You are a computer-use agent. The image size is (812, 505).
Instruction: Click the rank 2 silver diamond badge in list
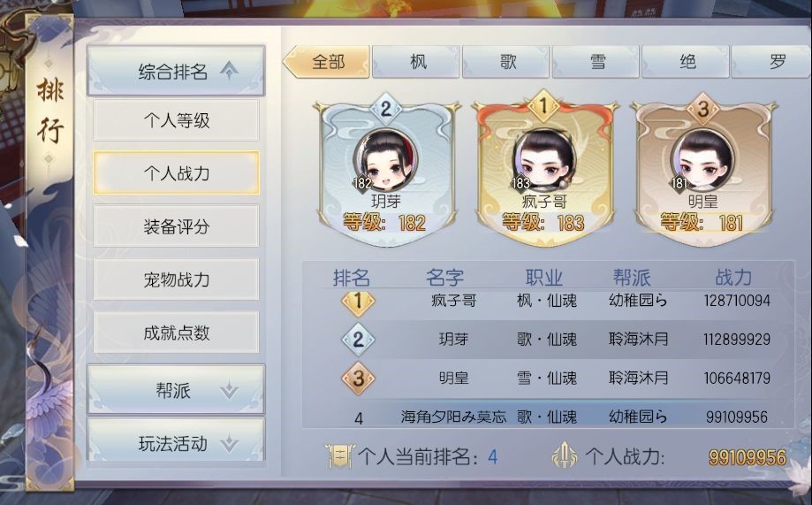[358, 340]
